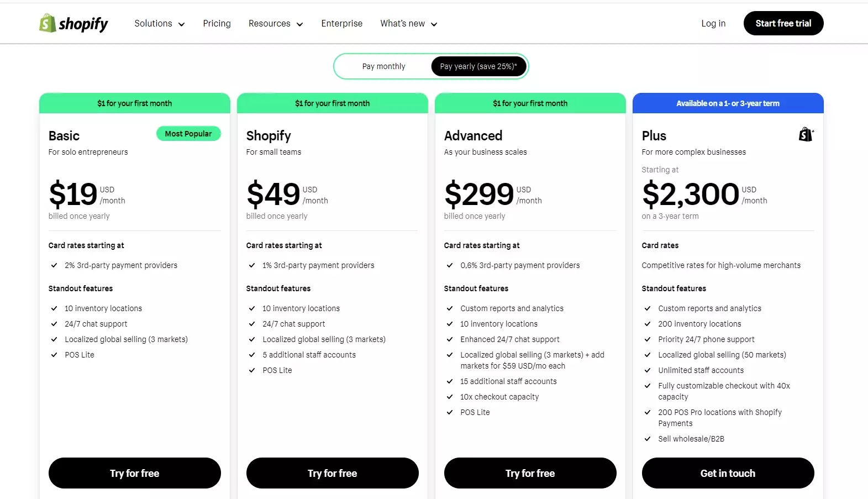Viewport: 868px width, 499px height.
Task: Go to Pricing in navigation bar
Action: pos(217,23)
